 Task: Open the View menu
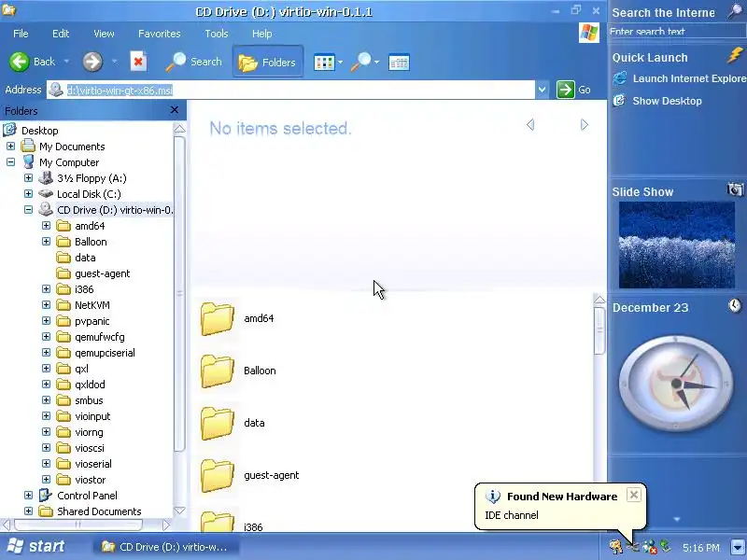pyautogui.click(x=104, y=34)
